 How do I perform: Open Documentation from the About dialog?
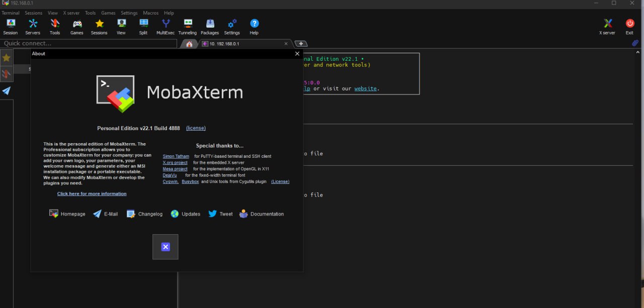(x=262, y=214)
